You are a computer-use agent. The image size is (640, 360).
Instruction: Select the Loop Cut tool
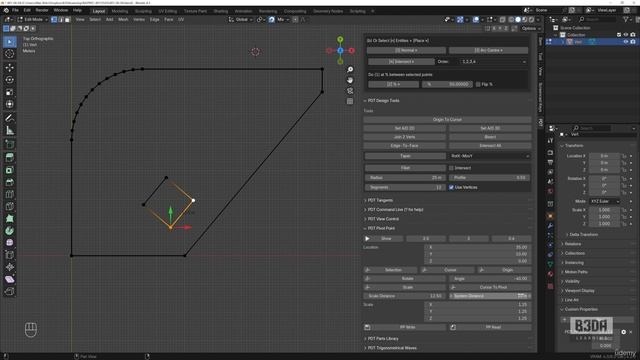pyautogui.click(x=9, y=194)
